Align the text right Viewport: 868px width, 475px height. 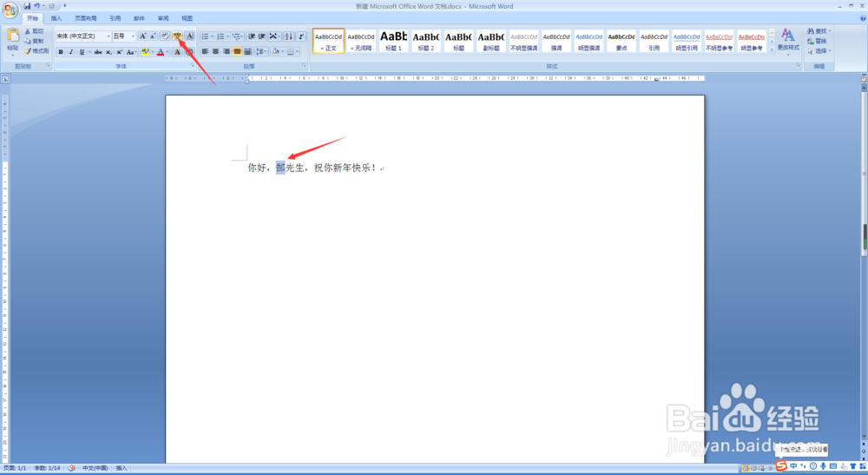pyautogui.click(x=227, y=51)
